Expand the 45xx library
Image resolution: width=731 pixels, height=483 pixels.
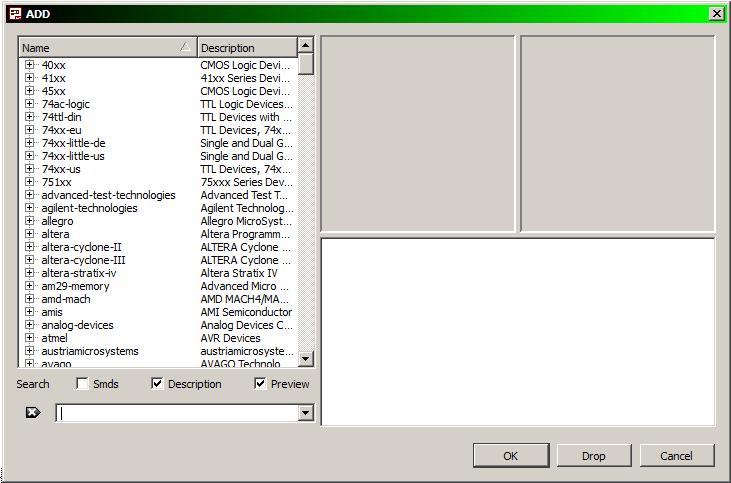tap(29, 90)
